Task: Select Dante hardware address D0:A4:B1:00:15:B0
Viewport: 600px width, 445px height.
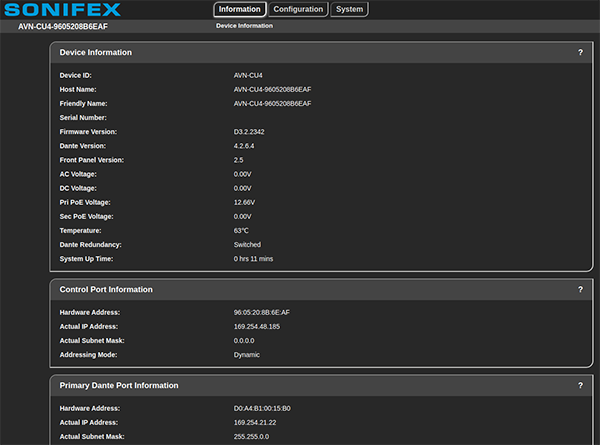Action: tap(262, 409)
